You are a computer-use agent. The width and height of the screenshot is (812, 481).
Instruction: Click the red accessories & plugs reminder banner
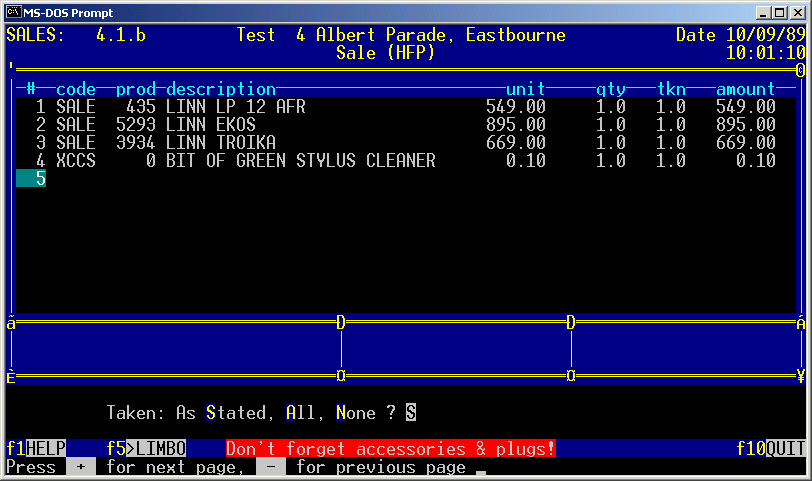pyautogui.click(x=390, y=449)
